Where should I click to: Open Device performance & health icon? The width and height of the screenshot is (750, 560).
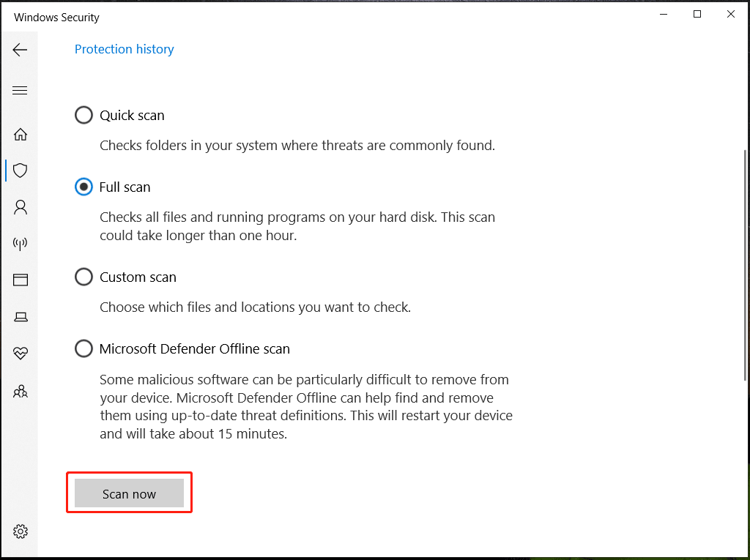(20, 353)
